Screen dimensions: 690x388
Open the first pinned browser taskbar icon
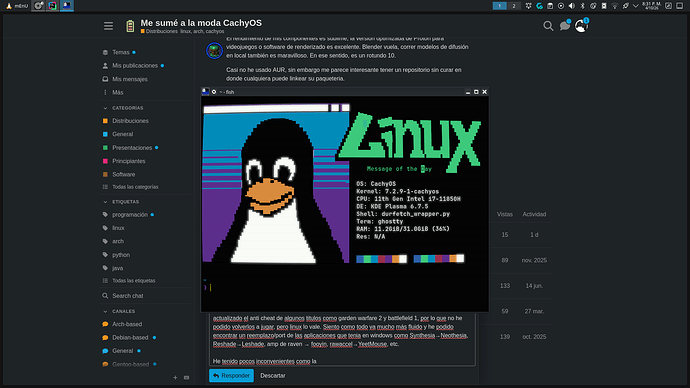[x=39, y=6]
